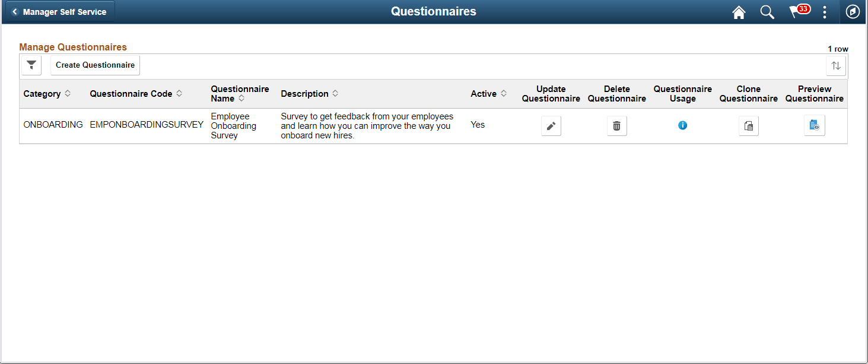View Questionnaire Usage via the info icon
868x364 pixels.
(x=682, y=125)
